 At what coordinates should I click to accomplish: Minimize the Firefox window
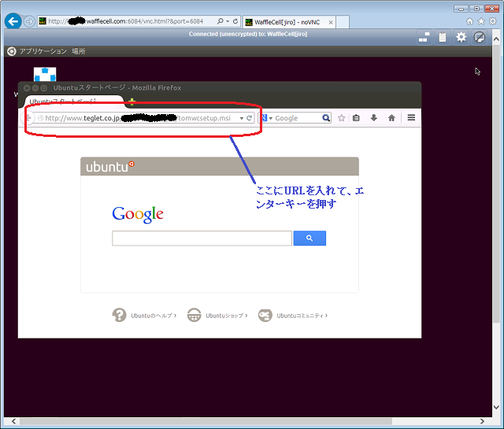point(35,87)
